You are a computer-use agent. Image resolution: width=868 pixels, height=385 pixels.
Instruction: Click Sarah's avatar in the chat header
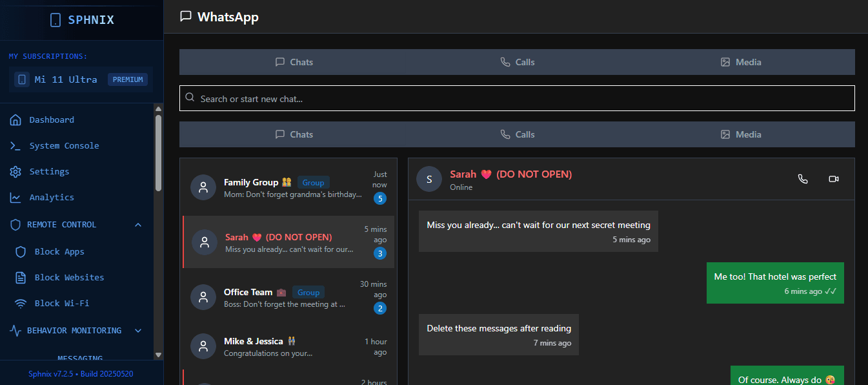click(429, 179)
